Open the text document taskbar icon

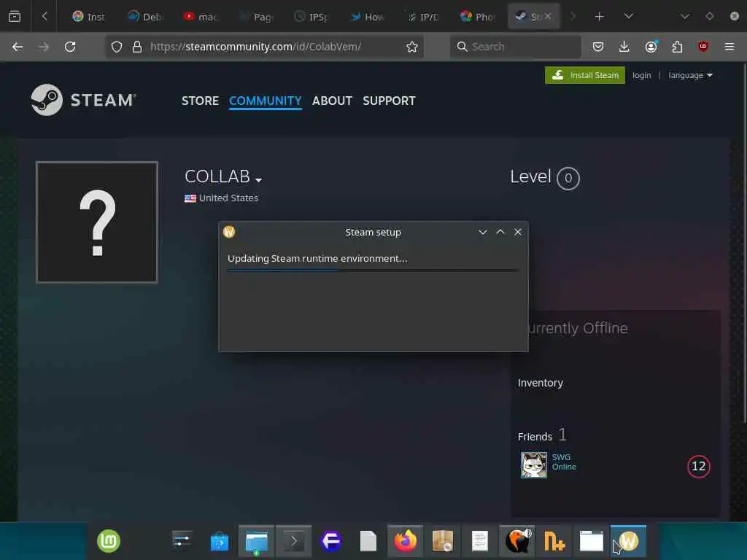(x=480, y=541)
